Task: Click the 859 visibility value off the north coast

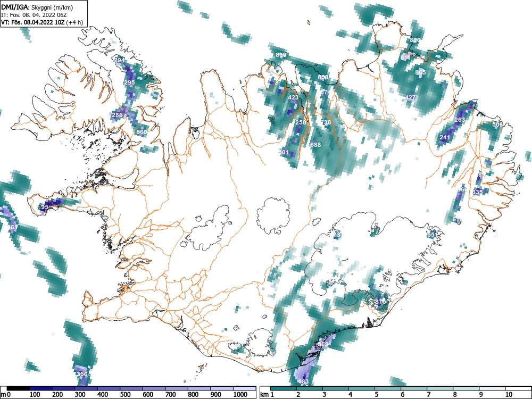Action: (281, 55)
